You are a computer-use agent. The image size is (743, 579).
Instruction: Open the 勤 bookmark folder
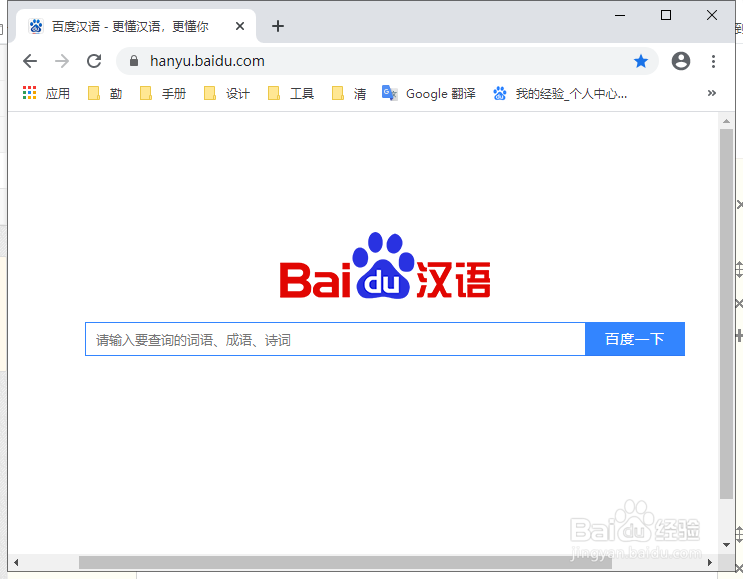point(105,93)
